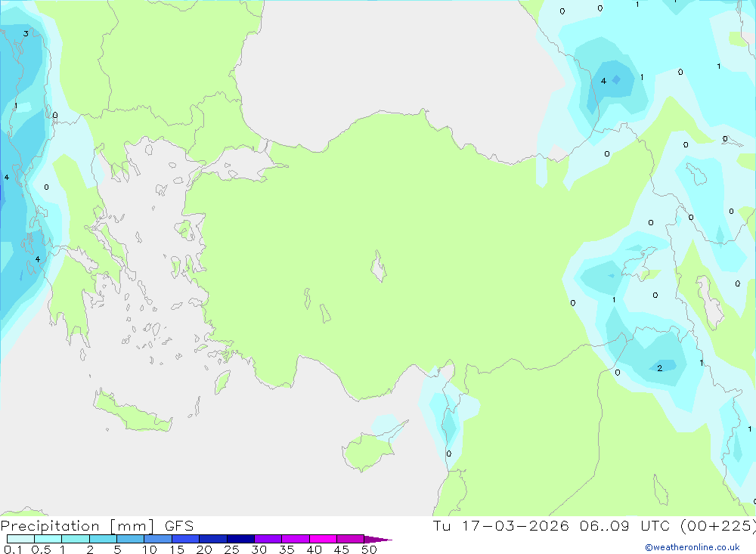
Task: Select the 0.1–0.5 mm legend swatch
Action: (20, 539)
